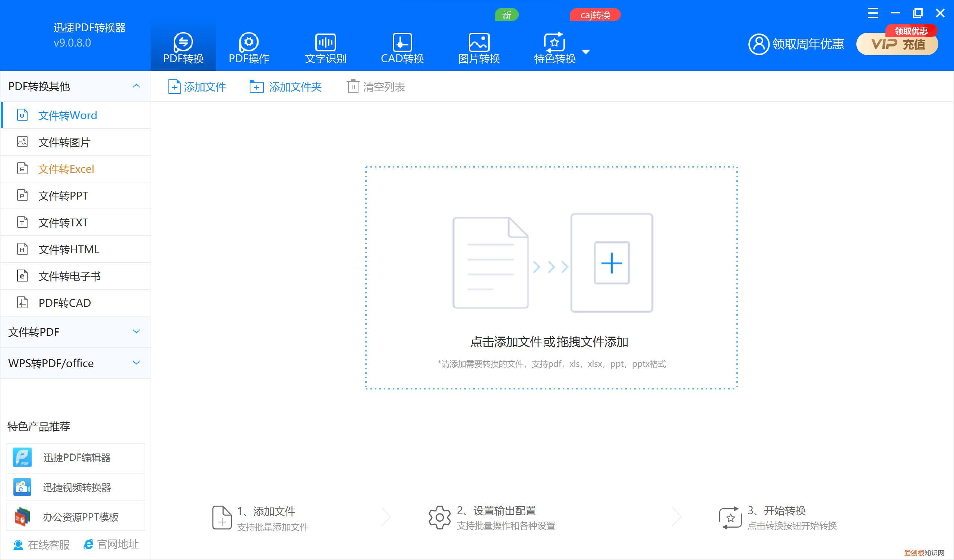Viewport: 954px width, 560px height.
Task: Open the hamburger menu at top right
Action: pyautogui.click(x=873, y=13)
